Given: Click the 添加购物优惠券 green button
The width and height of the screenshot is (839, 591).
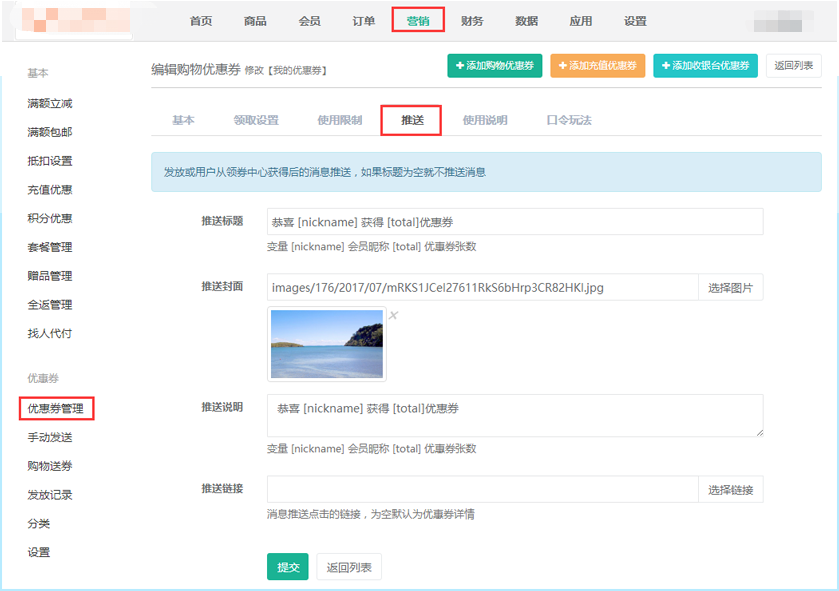Looking at the screenshot, I should point(495,66).
